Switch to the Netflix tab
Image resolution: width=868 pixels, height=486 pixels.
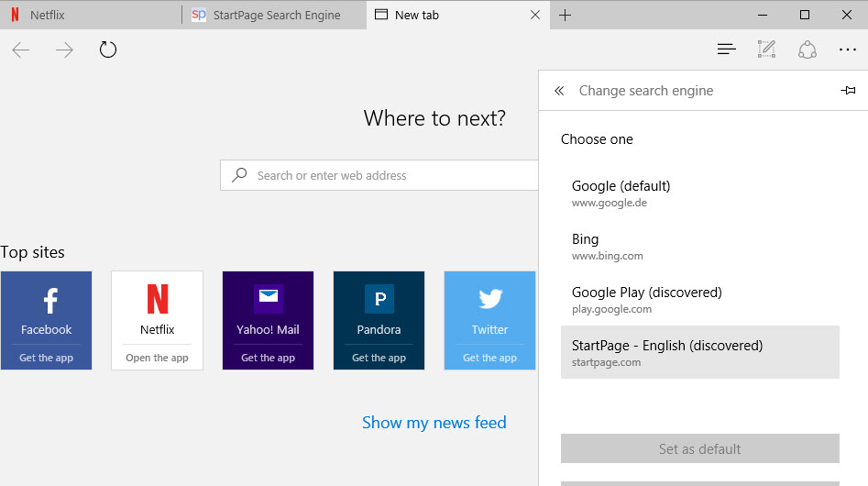click(x=90, y=15)
